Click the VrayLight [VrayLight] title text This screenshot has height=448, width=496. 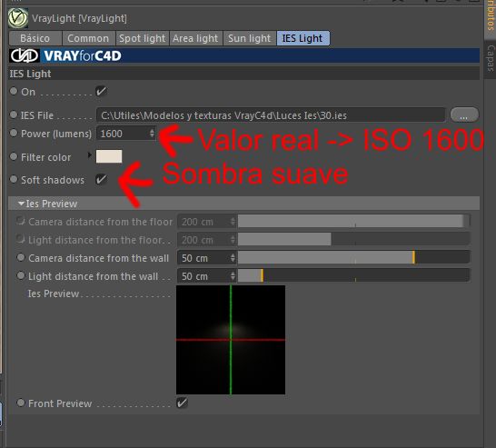pos(79,18)
